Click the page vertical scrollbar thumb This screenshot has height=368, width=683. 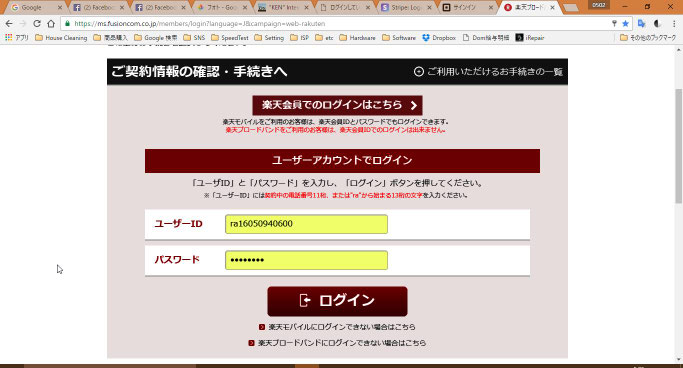click(x=679, y=146)
